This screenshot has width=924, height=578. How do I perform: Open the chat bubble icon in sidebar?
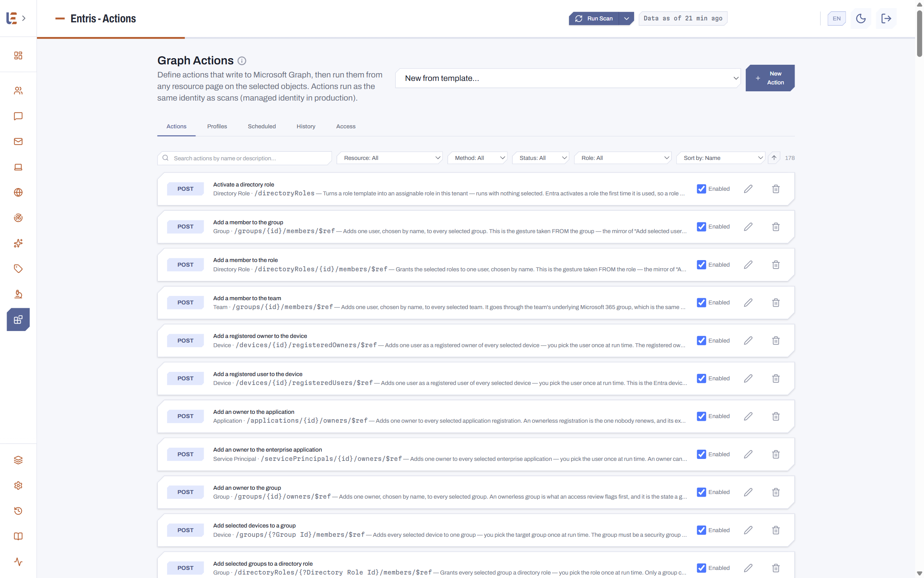[18, 116]
